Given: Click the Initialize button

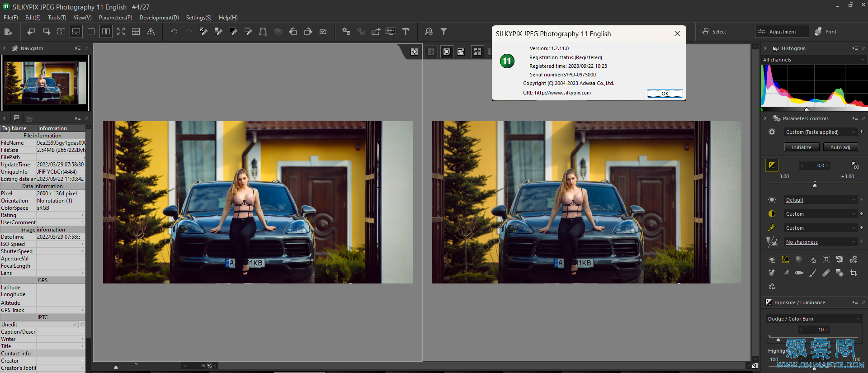Looking at the screenshot, I should (801, 147).
